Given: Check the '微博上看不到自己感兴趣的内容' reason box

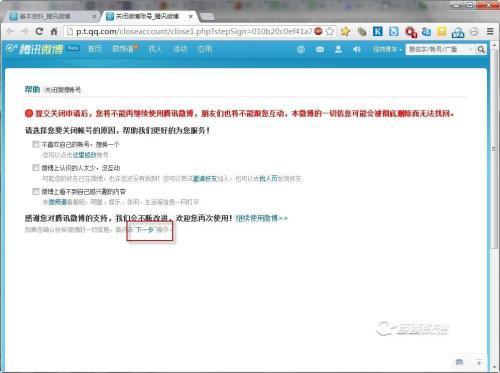Looking at the screenshot, I should coord(35,191).
